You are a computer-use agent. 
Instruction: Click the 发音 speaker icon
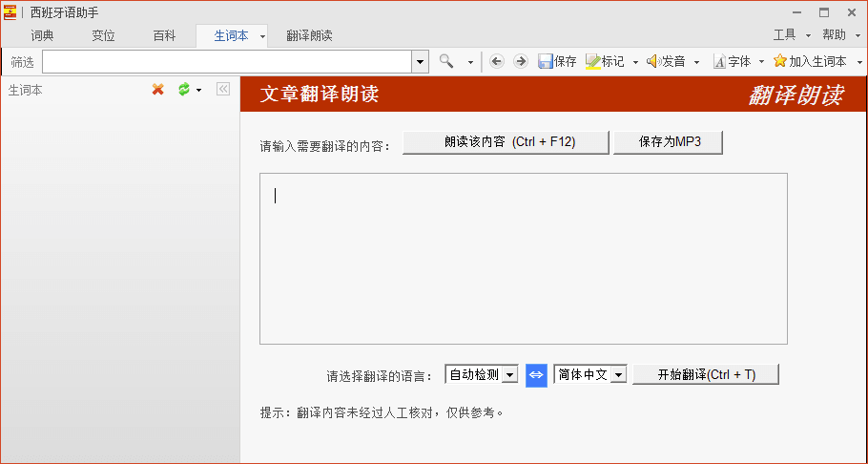(x=653, y=61)
